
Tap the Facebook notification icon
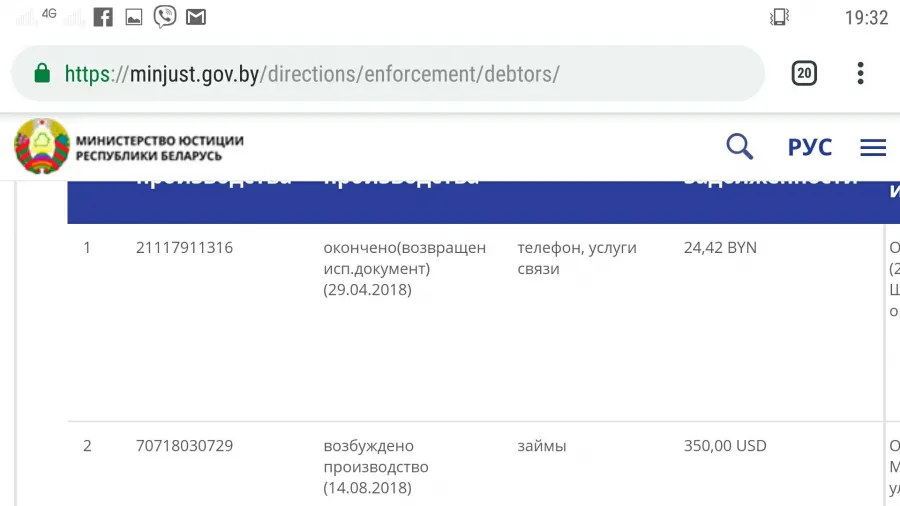point(103,17)
